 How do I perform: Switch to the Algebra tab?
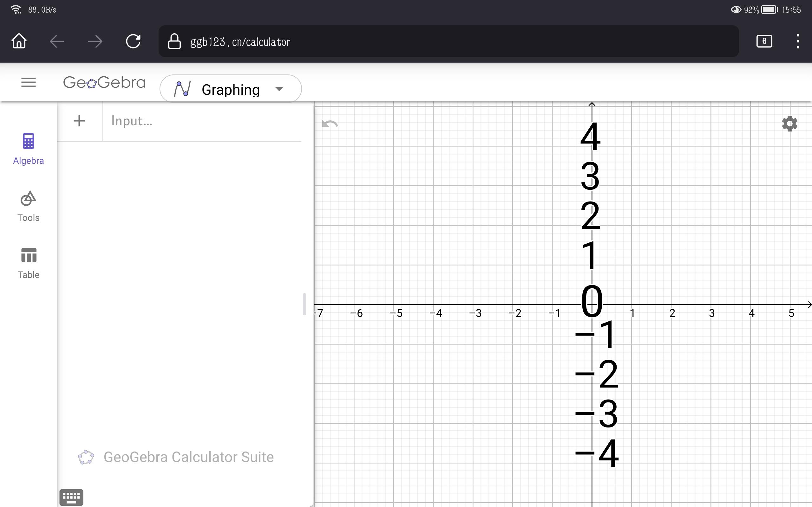pos(29,149)
